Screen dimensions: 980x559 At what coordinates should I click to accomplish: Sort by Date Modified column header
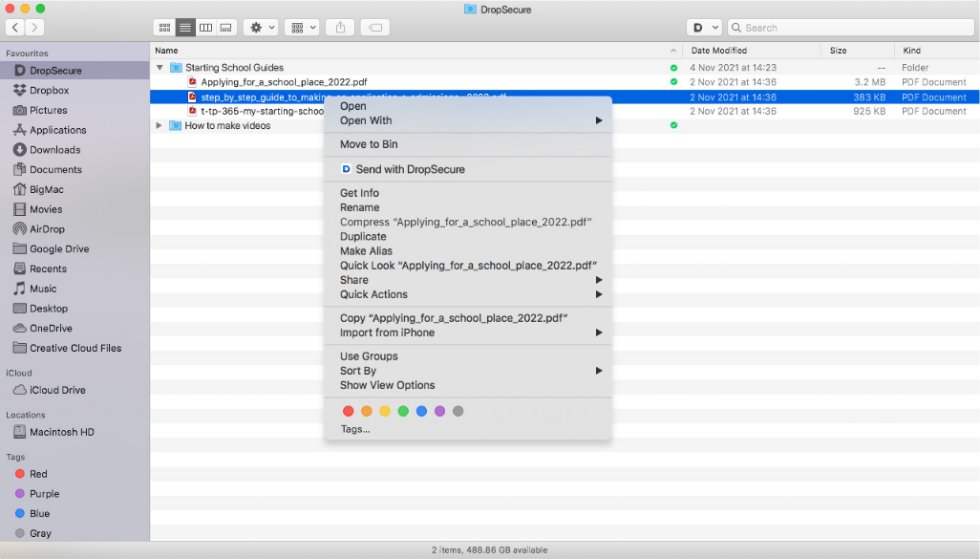click(752, 51)
